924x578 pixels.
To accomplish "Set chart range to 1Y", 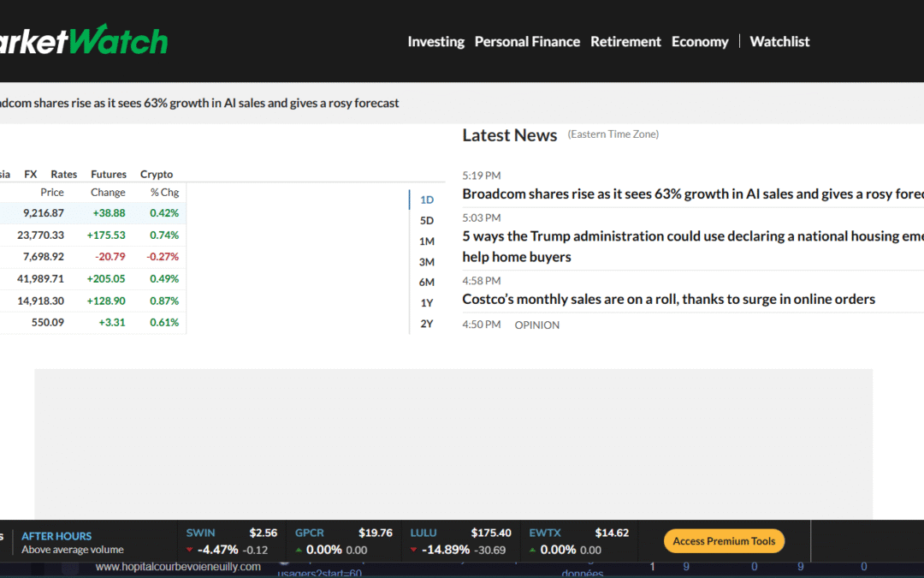I will click(x=427, y=303).
